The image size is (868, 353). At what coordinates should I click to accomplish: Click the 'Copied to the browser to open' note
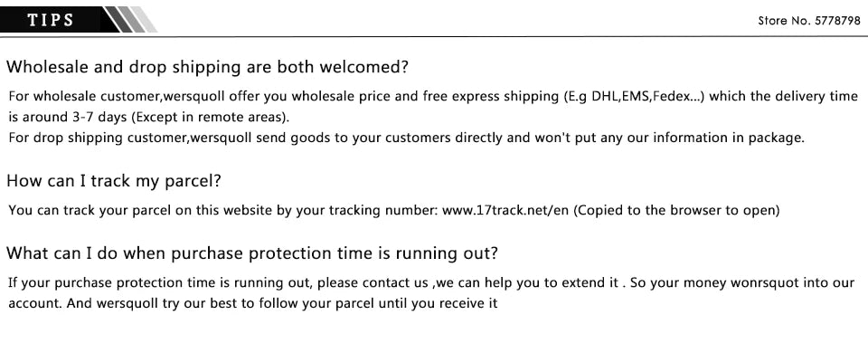click(x=676, y=211)
